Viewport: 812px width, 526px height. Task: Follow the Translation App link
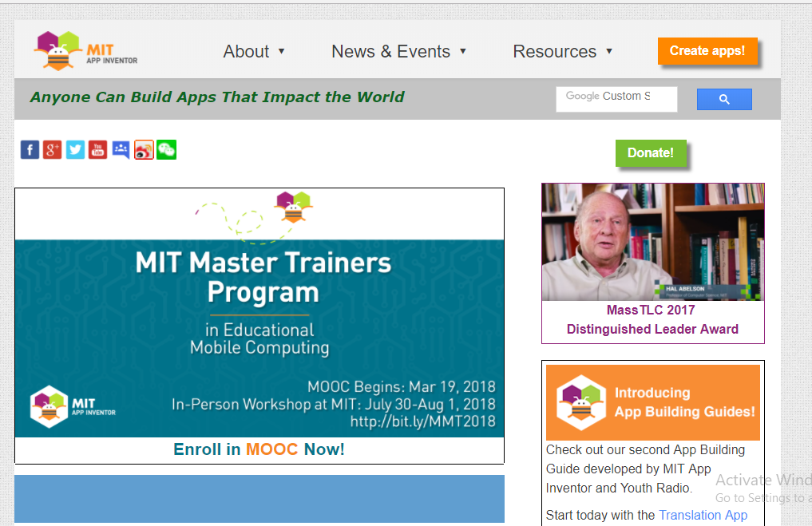pos(703,515)
